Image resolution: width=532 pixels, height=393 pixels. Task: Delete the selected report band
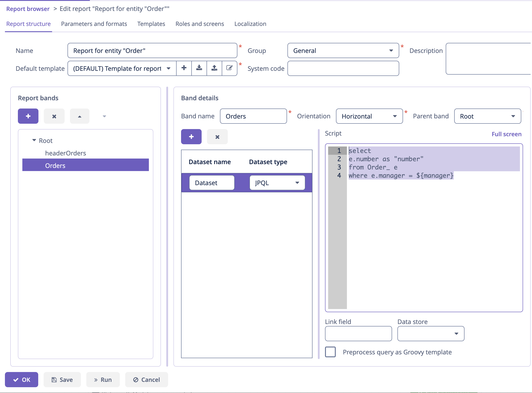tap(54, 116)
